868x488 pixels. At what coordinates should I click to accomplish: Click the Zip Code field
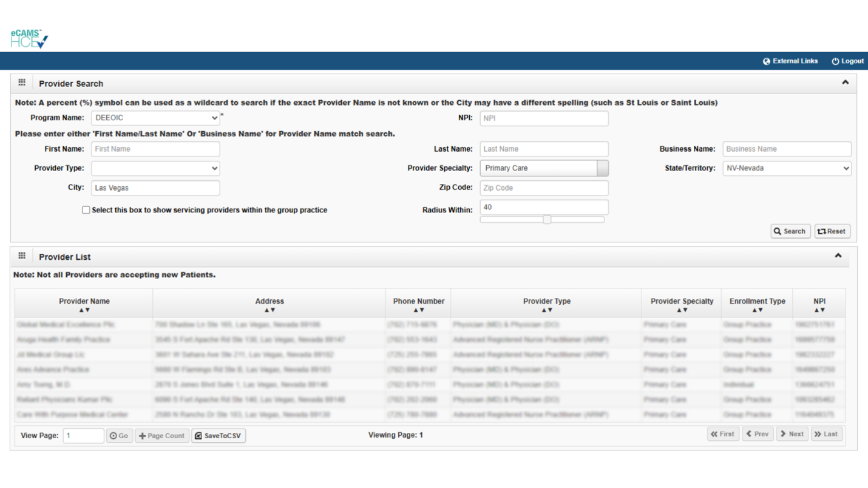pyautogui.click(x=544, y=188)
